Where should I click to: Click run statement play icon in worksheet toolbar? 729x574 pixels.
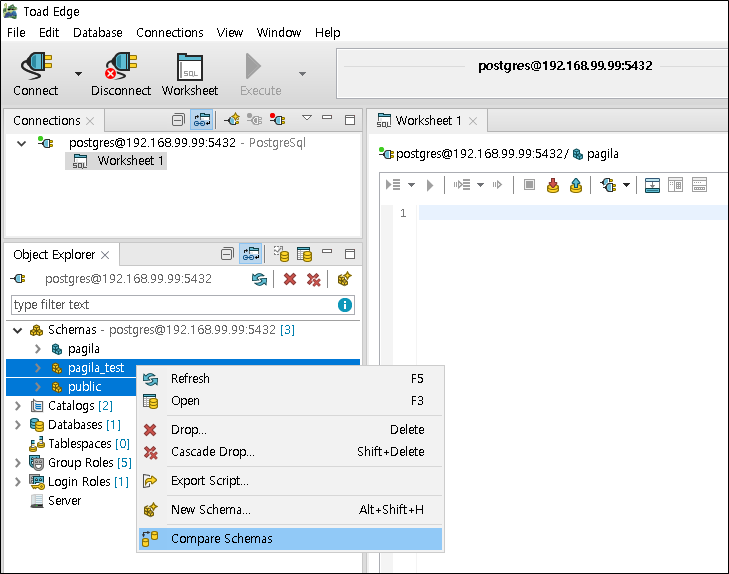click(x=430, y=185)
